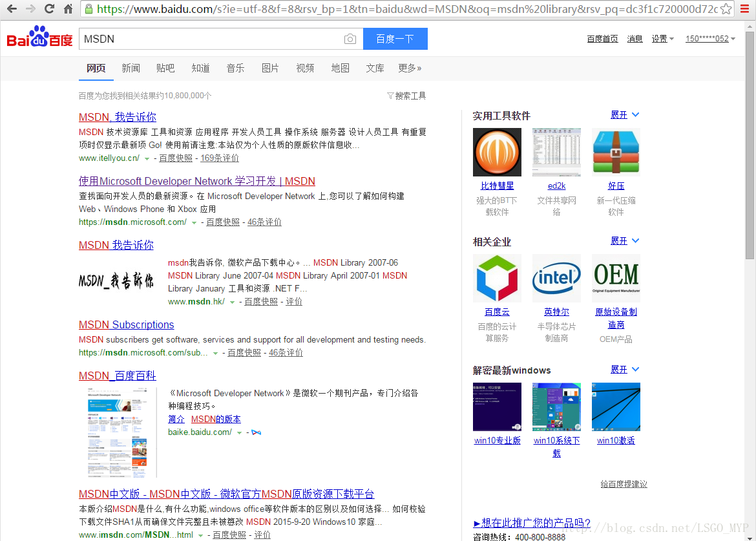Click the browser back arrow
The width and height of the screenshot is (756, 541).
click(x=12, y=8)
